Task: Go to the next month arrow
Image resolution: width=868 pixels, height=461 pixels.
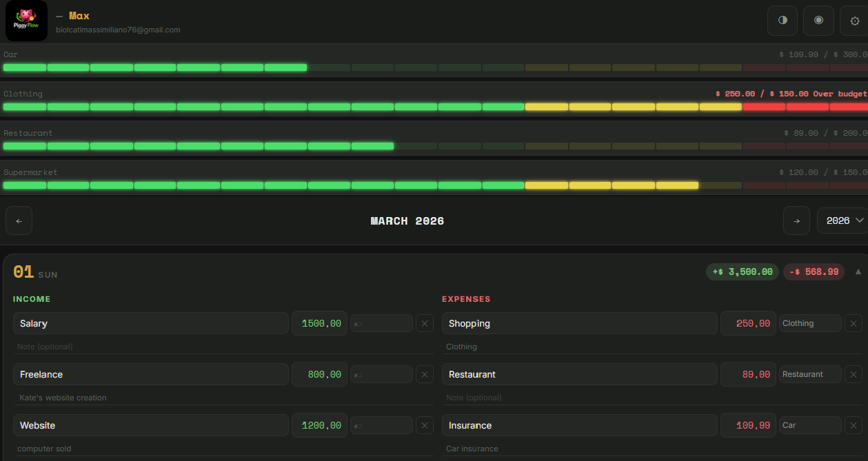Action: pos(796,221)
